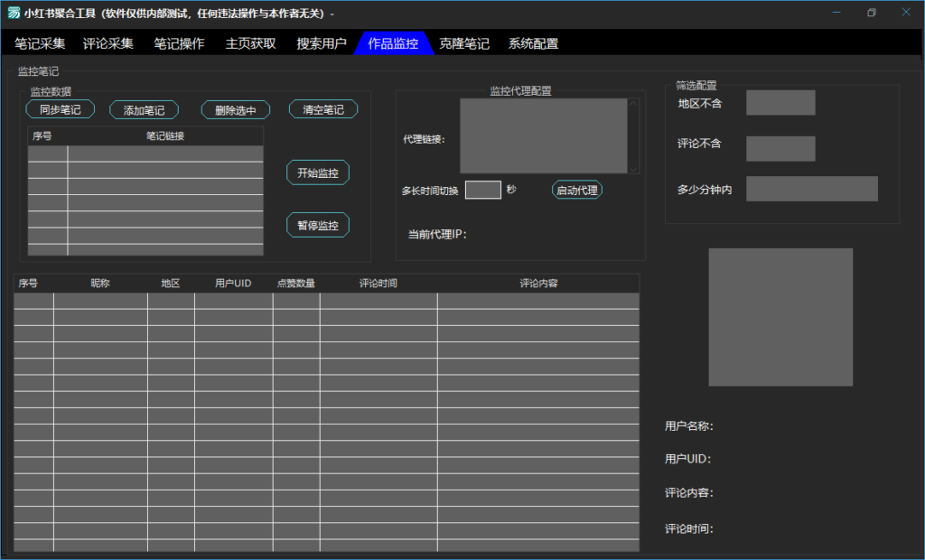Minimize the 小红书聚合工具 window
Viewport: 925px width, 560px height.
coord(836,13)
